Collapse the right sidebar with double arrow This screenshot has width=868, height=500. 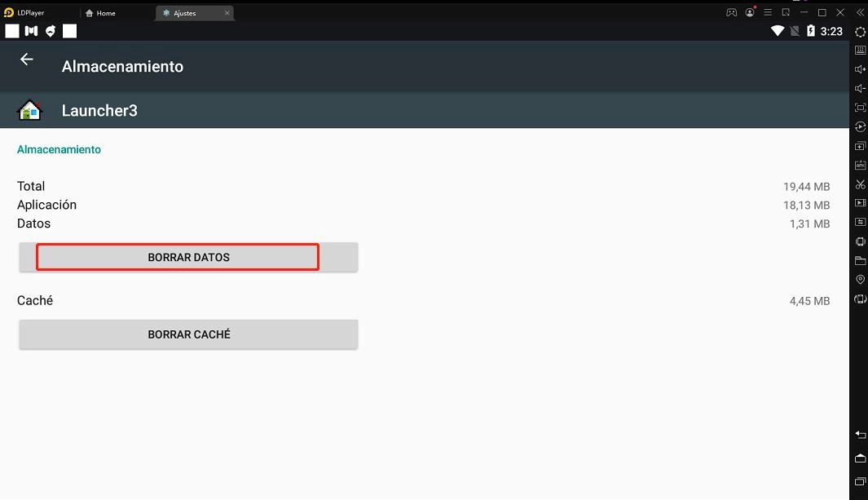coord(860,12)
